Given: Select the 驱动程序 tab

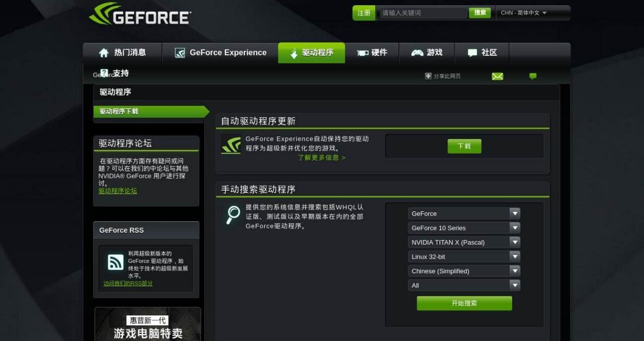Looking at the screenshot, I should click(312, 53).
